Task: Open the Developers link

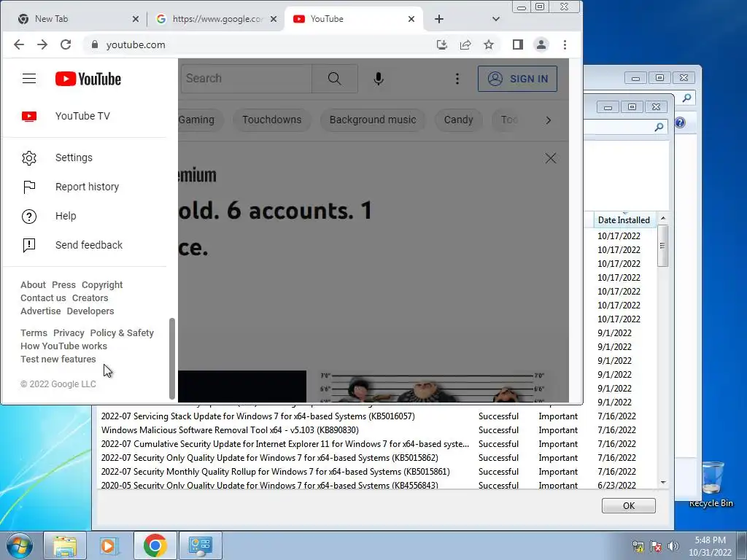Action: (90, 311)
